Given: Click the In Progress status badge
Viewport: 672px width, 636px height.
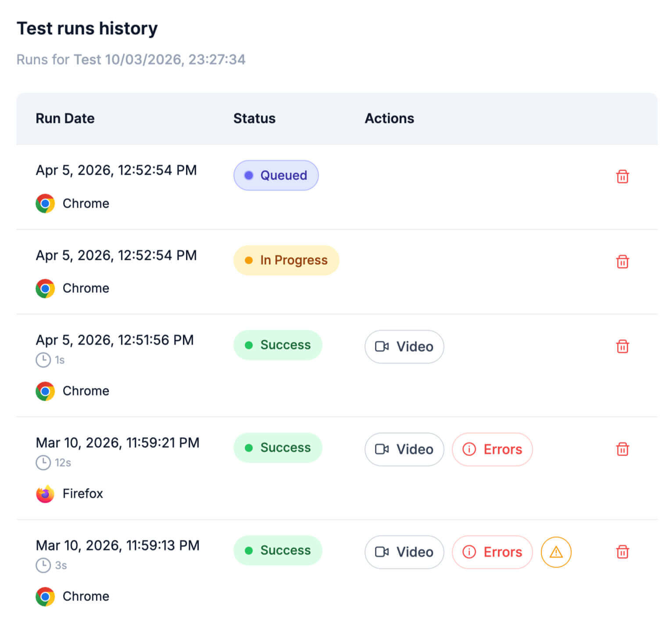Looking at the screenshot, I should click(x=286, y=260).
